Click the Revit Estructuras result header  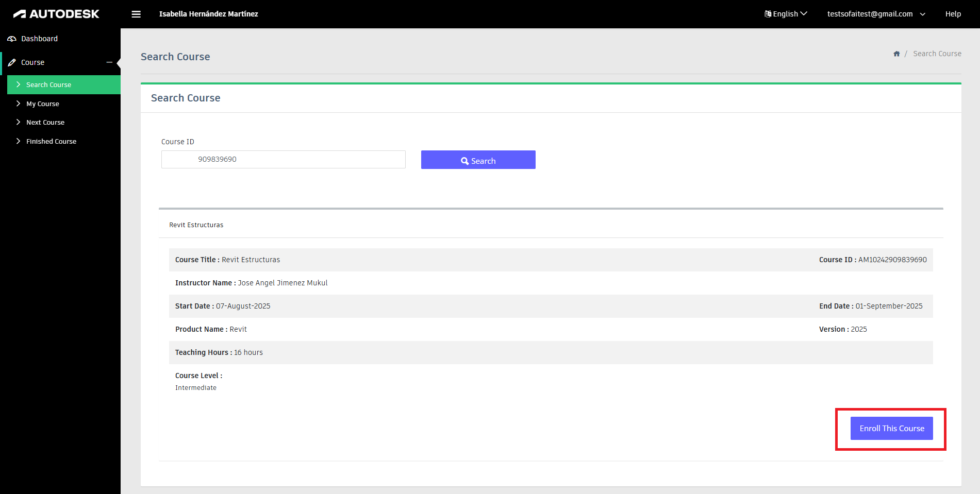[x=196, y=225]
